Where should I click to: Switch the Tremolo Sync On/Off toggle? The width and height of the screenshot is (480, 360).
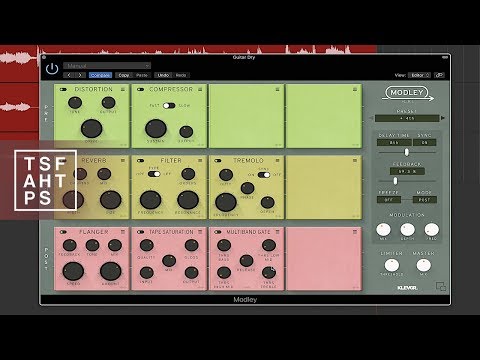(x=264, y=175)
